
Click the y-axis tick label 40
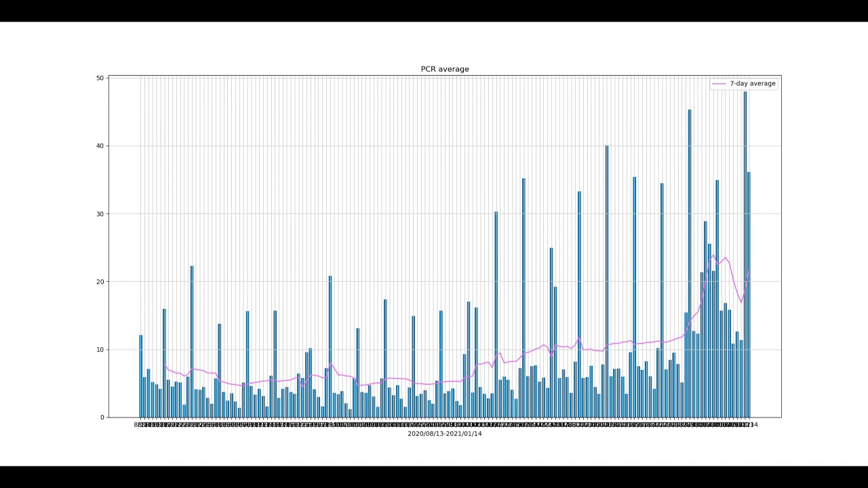coord(100,146)
